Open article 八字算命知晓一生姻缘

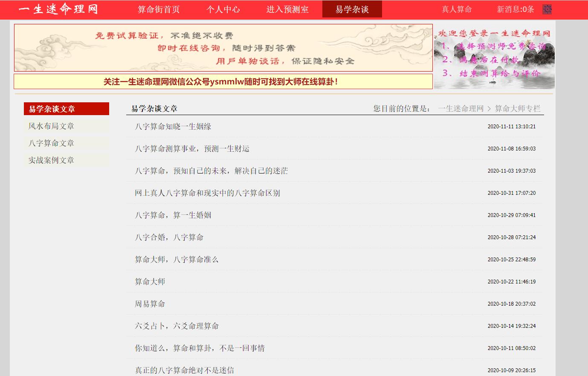tap(173, 126)
